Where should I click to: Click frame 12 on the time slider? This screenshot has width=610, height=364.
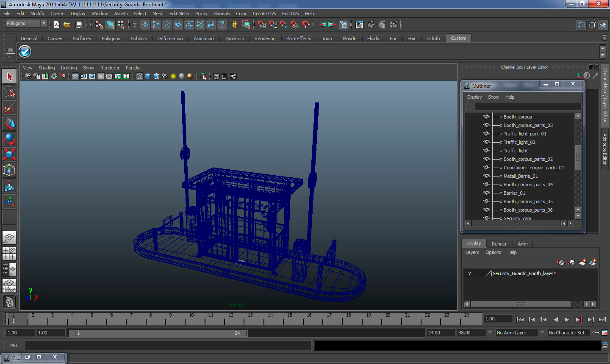pyautogui.click(x=230, y=318)
